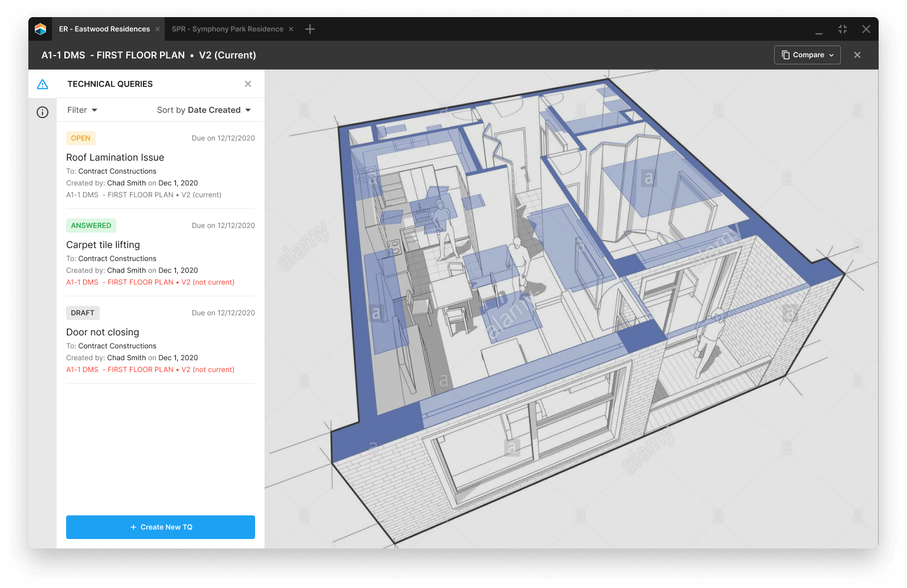
Task: Open the Sort by Date Created dropdown
Action: (204, 110)
